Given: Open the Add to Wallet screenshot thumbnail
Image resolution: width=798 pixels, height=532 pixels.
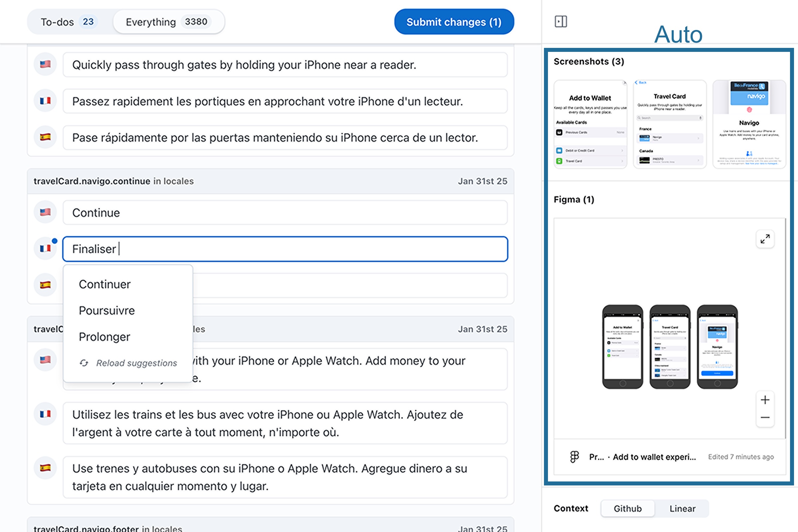Looking at the screenshot, I should (590, 124).
